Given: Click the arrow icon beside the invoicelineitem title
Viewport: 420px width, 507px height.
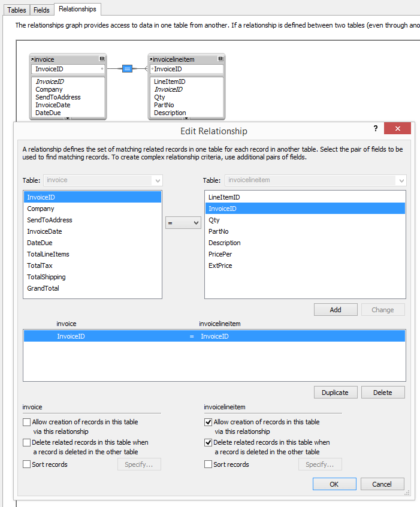Looking at the screenshot, I should click(x=151, y=59).
